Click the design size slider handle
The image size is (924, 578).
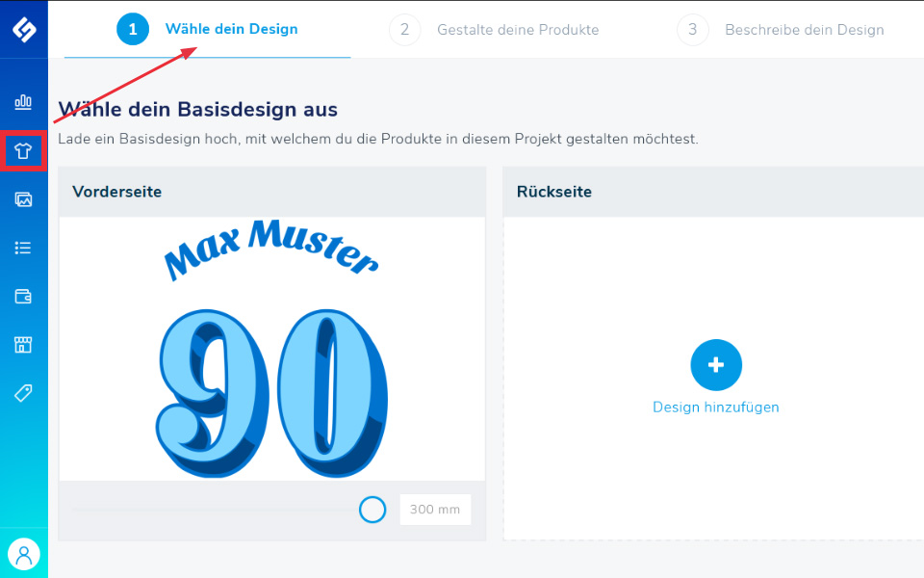pos(372,510)
